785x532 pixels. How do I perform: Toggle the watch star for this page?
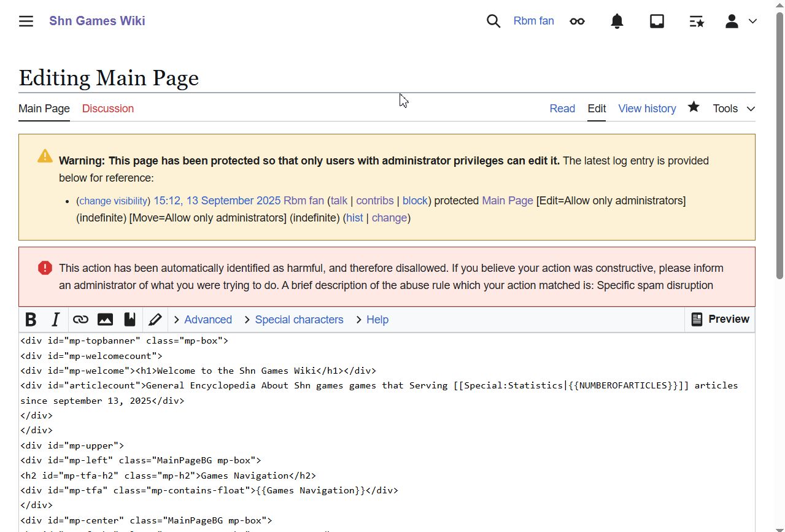pos(694,107)
